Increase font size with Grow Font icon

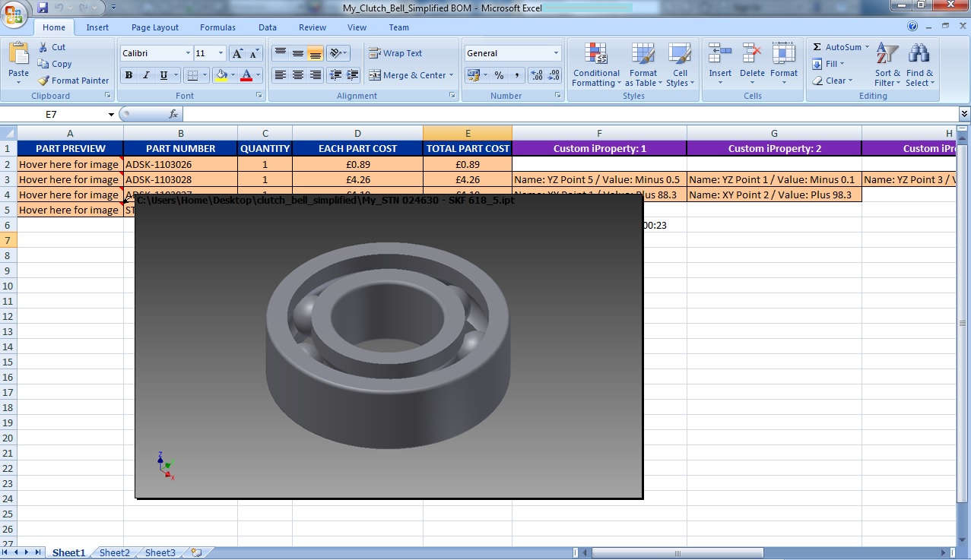pyautogui.click(x=237, y=53)
